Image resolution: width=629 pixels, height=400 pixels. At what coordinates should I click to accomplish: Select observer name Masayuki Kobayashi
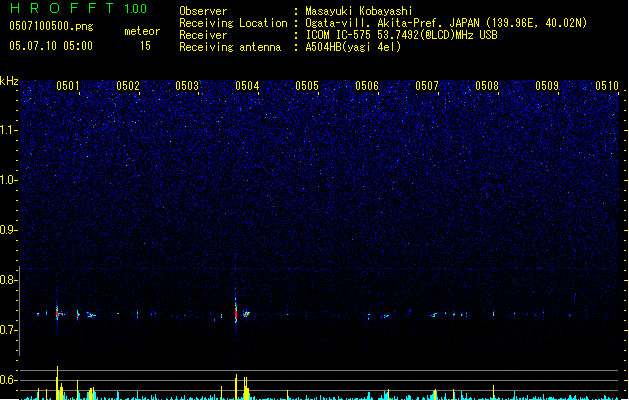click(x=359, y=11)
